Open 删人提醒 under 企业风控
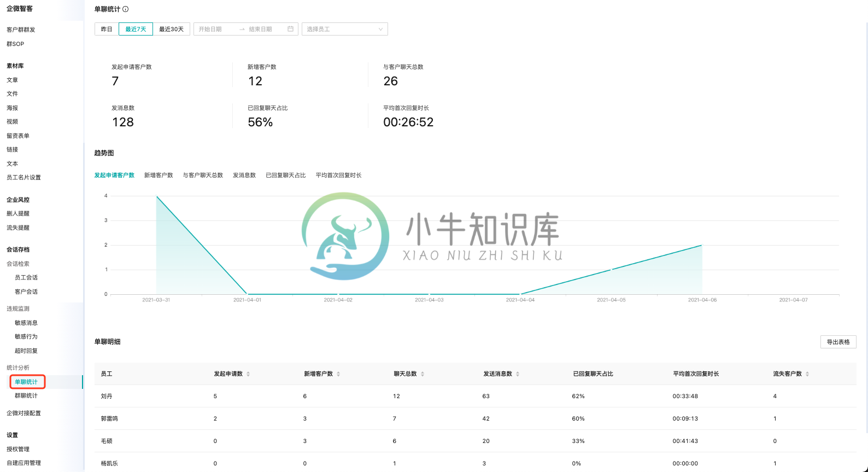Image resolution: width=868 pixels, height=472 pixels. [18, 213]
